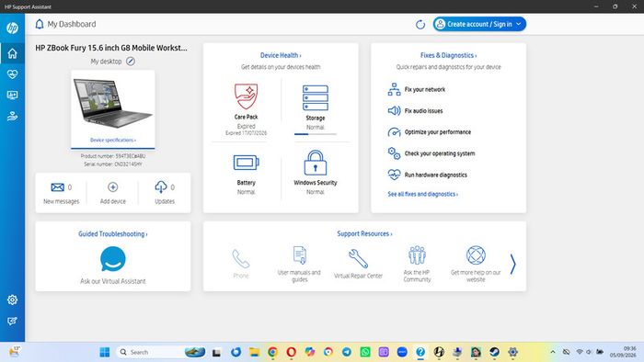Image resolution: width=644 pixels, height=362 pixels.
Task: Open the Home tab in sidebar
Action: tap(12, 53)
